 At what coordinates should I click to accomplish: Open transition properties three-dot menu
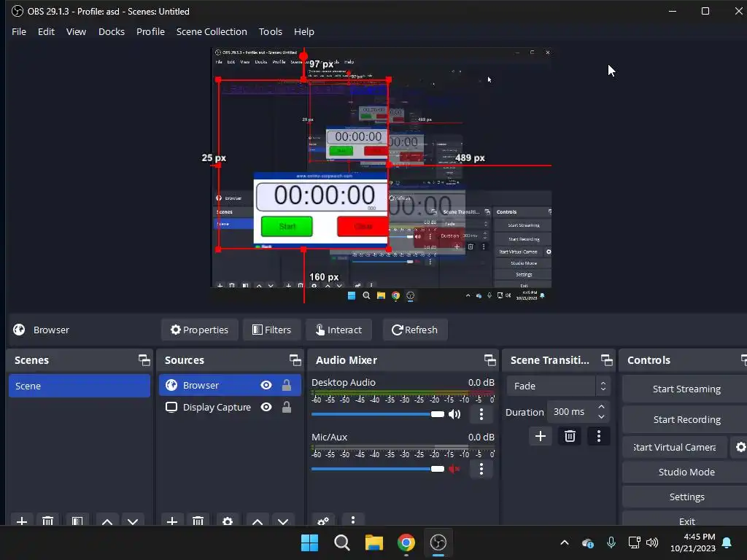599,436
